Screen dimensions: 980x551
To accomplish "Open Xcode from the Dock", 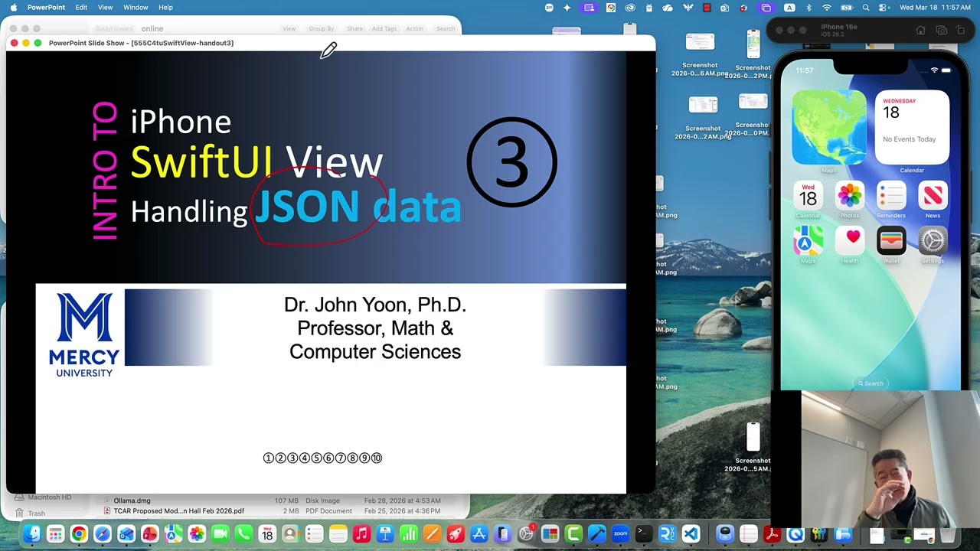I will click(x=597, y=534).
